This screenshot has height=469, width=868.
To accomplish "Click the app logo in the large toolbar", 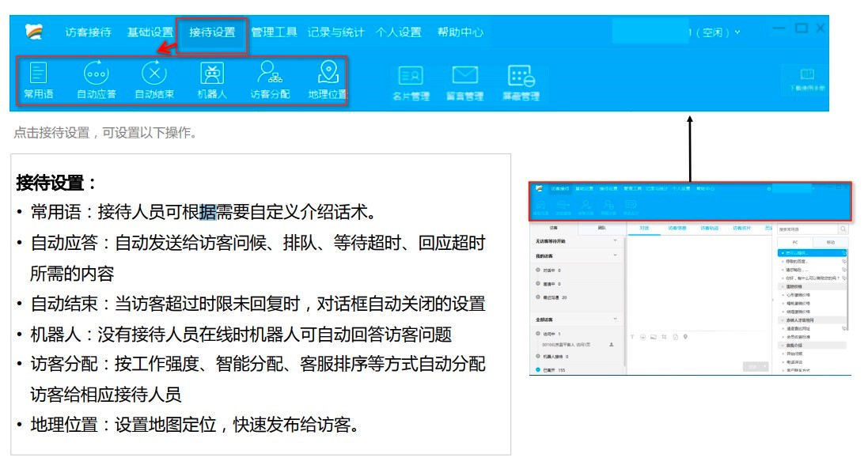I will 34,32.
